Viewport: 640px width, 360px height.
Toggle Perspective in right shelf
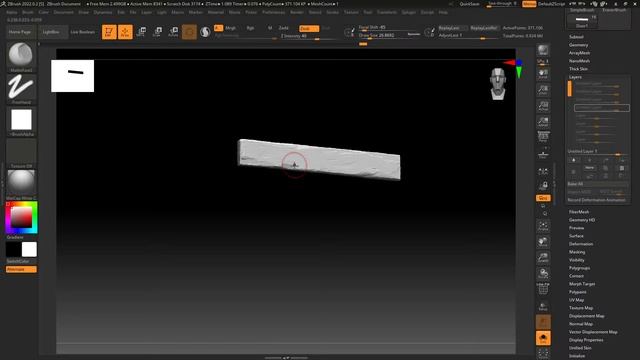click(543, 138)
